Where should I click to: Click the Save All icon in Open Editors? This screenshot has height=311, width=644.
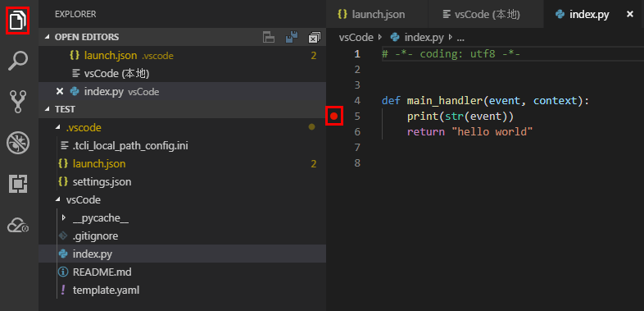pyautogui.click(x=292, y=38)
